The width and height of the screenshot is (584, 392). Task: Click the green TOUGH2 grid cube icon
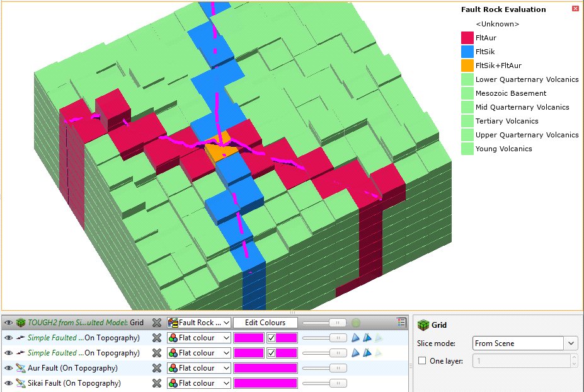20,323
